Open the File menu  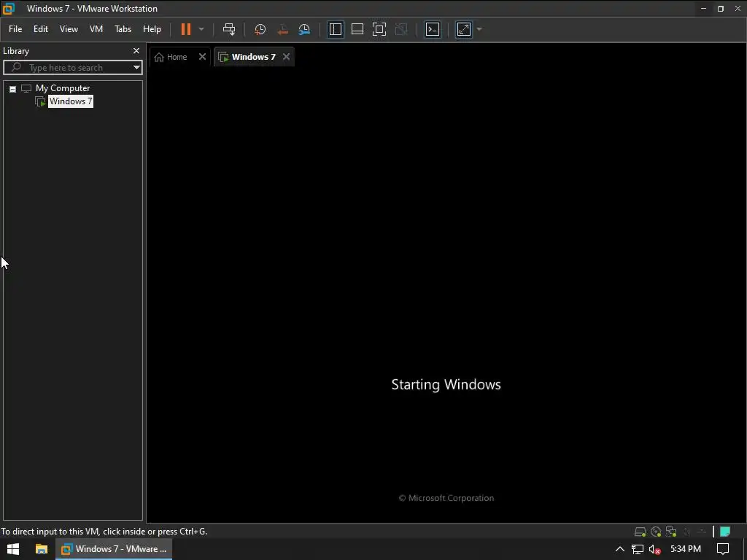pyautogui.click(x=15, y=29)
